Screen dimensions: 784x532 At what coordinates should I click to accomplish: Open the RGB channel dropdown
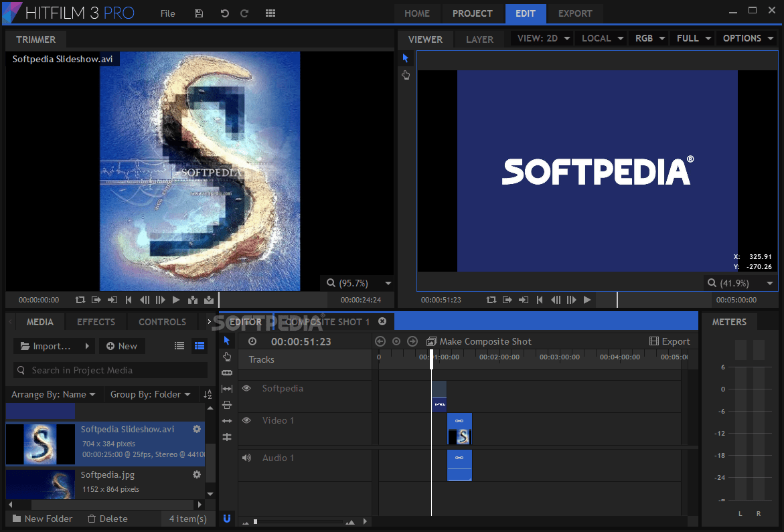click(648, 38)
